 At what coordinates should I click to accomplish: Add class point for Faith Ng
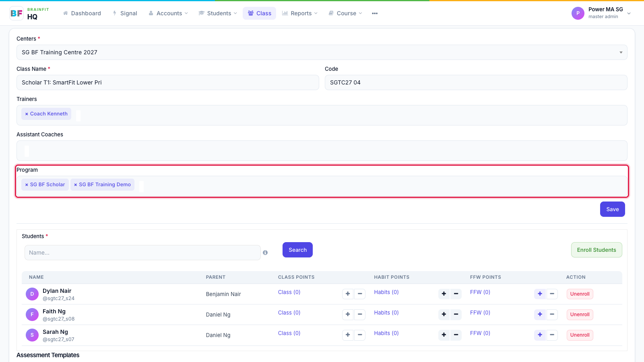[348, 314]
